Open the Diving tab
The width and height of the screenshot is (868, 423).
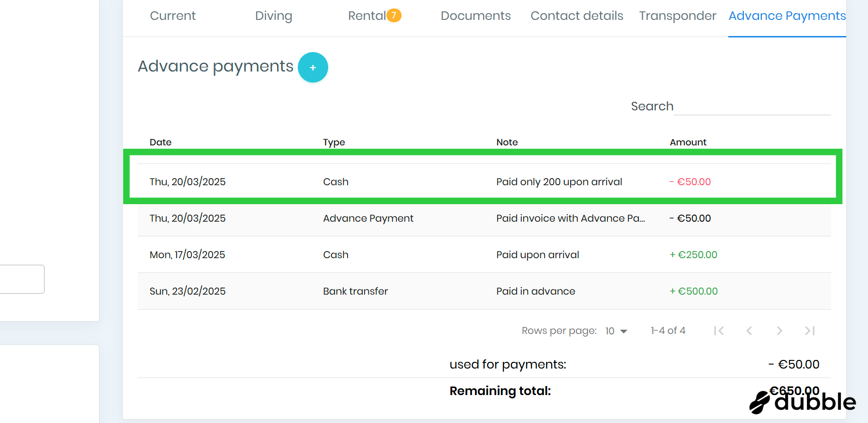273,16
